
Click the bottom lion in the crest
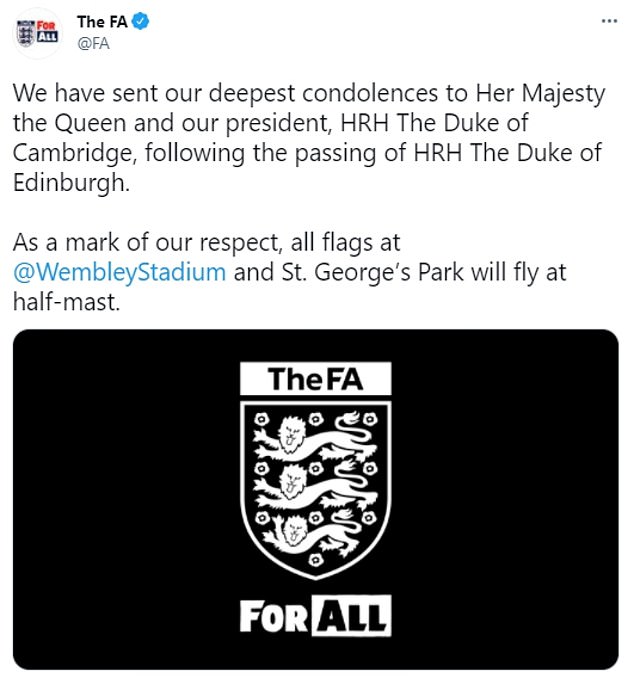point(314,535)
